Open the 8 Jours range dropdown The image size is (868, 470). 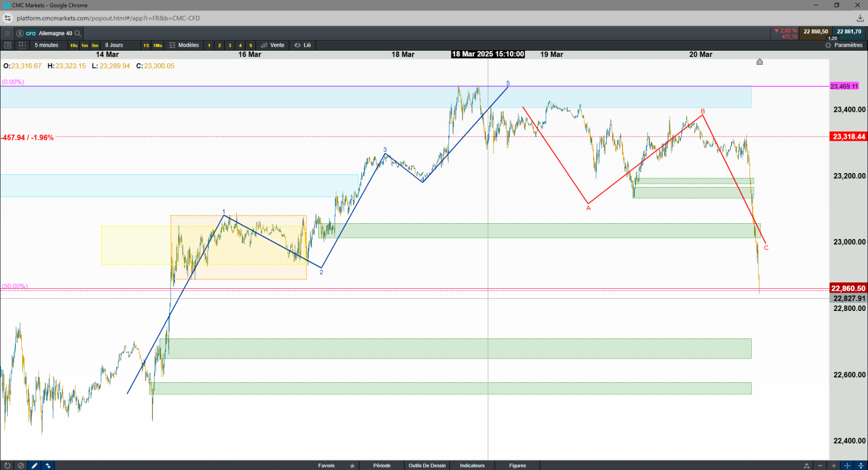coord(114,45)
